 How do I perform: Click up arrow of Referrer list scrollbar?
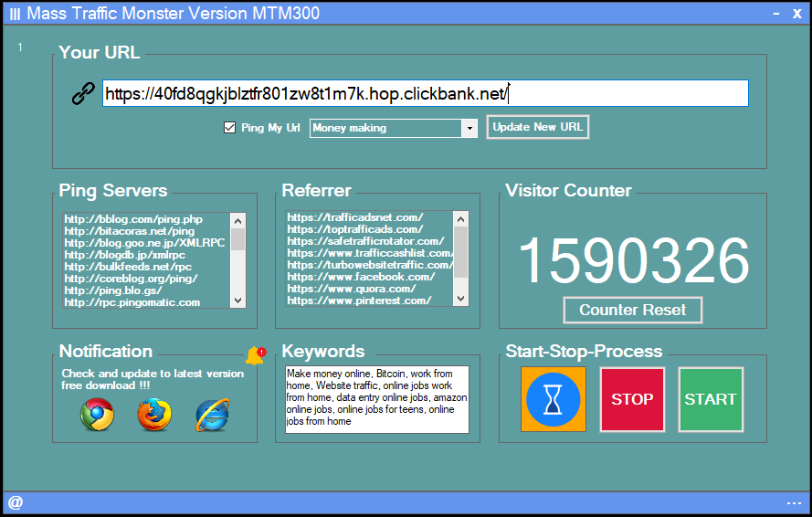(460, 218)
